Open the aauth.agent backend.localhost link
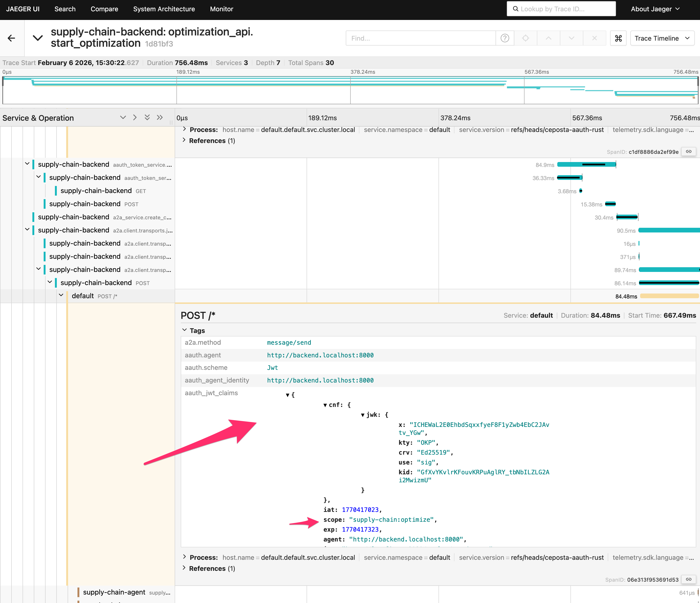The width and height of the screenshot is (700, 603). pos(320,355)
